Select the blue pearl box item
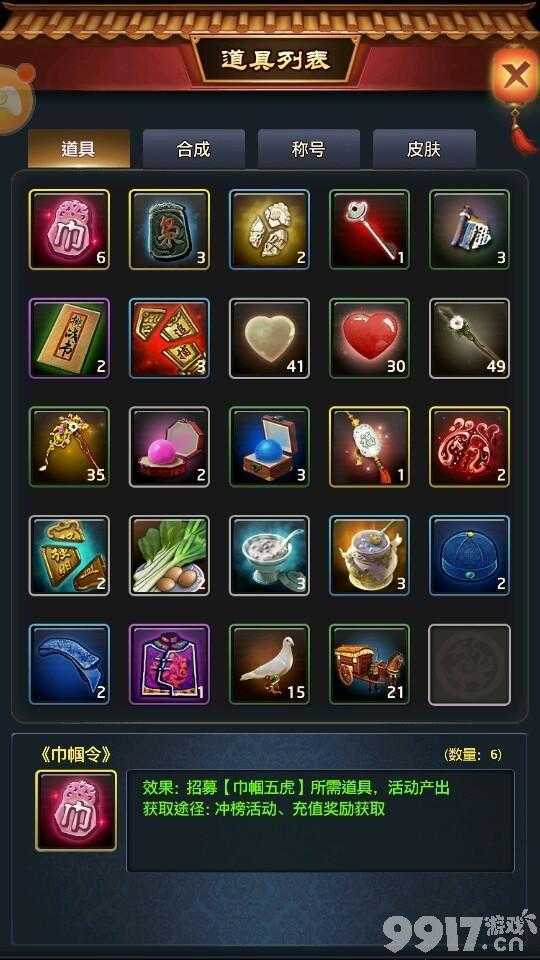This screenshot has height=960, width=540. coord(269,447)
